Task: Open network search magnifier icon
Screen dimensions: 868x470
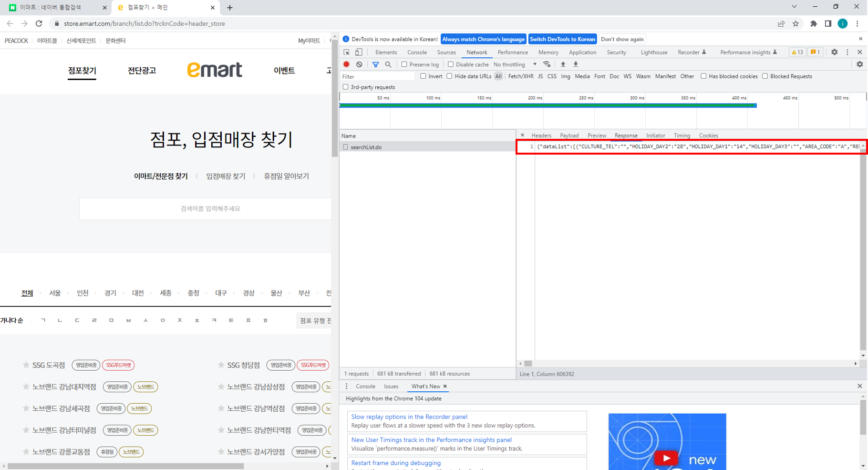Action: point(388,64)
